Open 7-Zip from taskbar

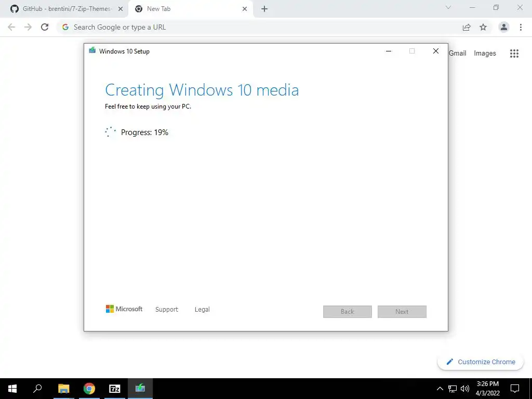click(x=115, y=389)
